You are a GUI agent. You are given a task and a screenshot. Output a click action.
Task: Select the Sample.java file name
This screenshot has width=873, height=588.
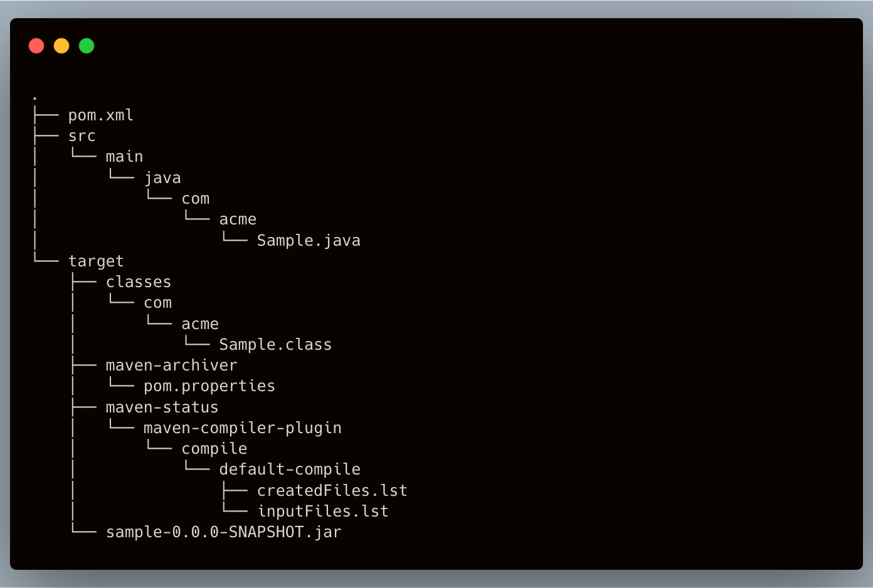308,241
